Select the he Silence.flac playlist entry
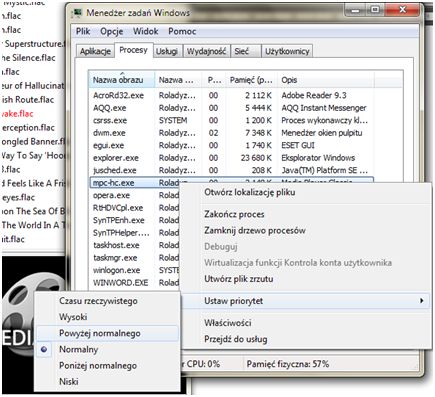This screenshot has width=435, height=397. coord(28,58)
